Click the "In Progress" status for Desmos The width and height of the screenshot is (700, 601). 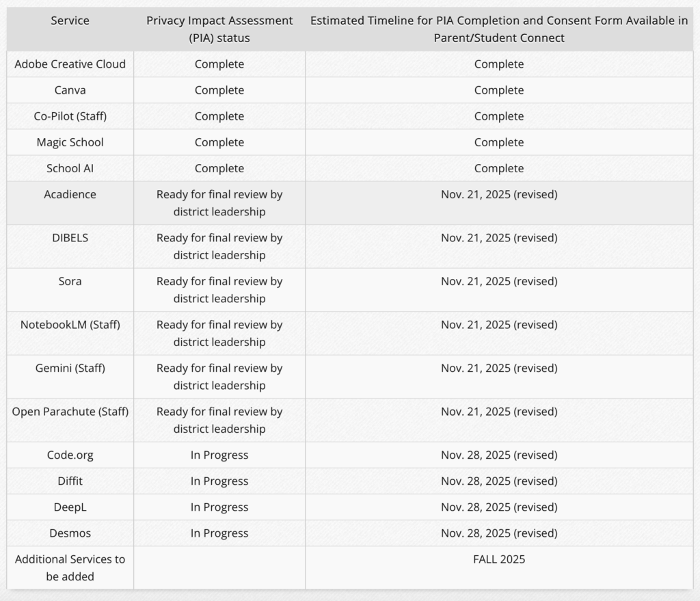[219, 533]
